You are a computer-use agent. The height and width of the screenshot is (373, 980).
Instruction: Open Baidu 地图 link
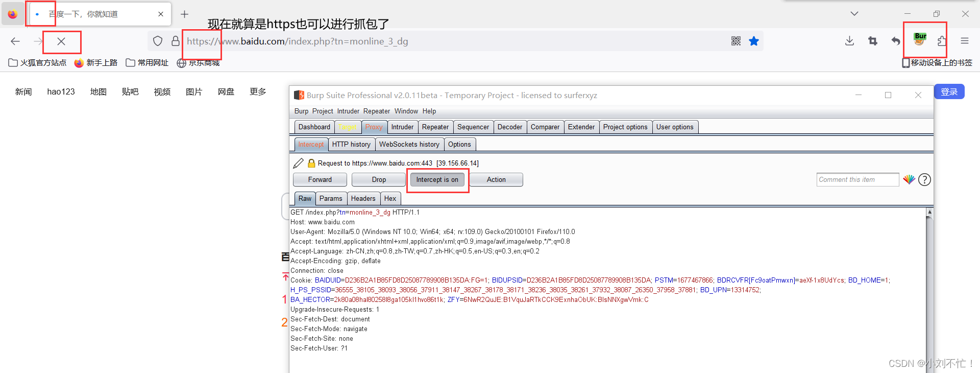(98, 91)
